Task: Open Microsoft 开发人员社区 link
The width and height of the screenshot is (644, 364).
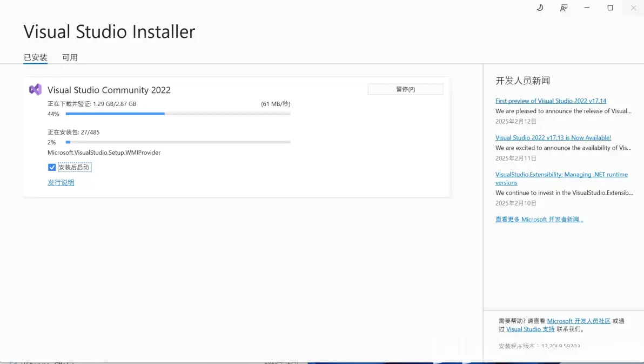Action: click(x=578, y=321)
